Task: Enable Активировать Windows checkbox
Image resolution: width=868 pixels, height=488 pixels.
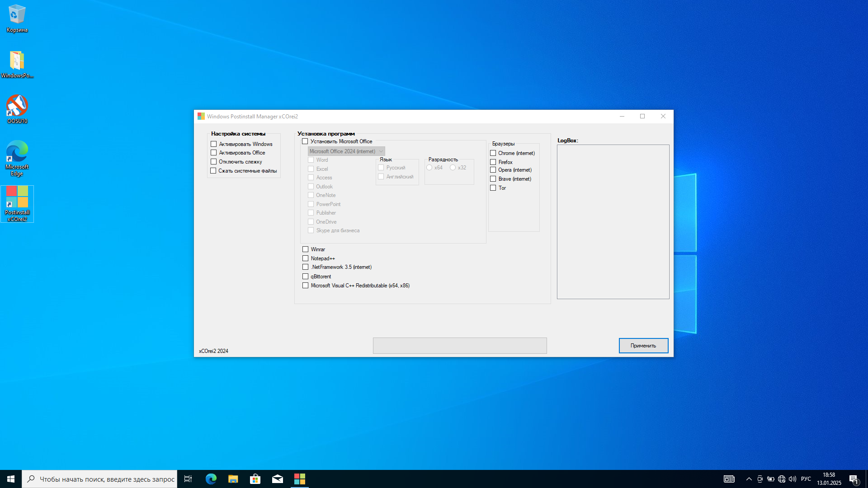Action: click(x=213, y=144)
